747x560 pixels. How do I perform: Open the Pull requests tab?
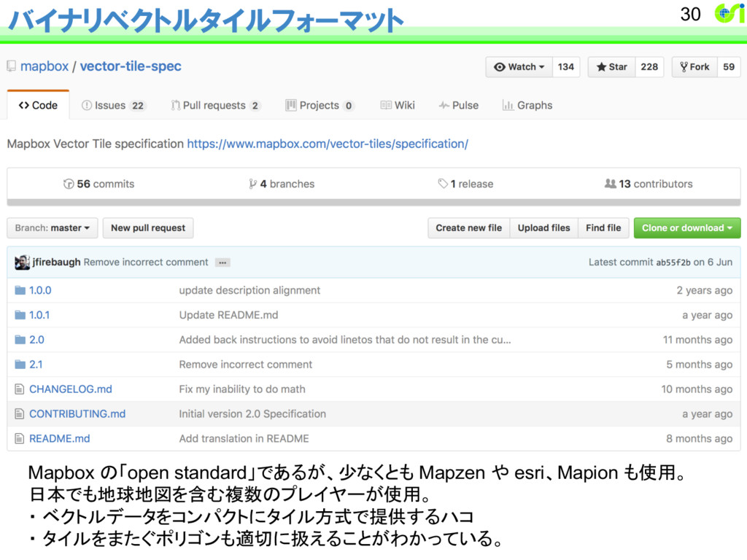[x=216, y=105]
